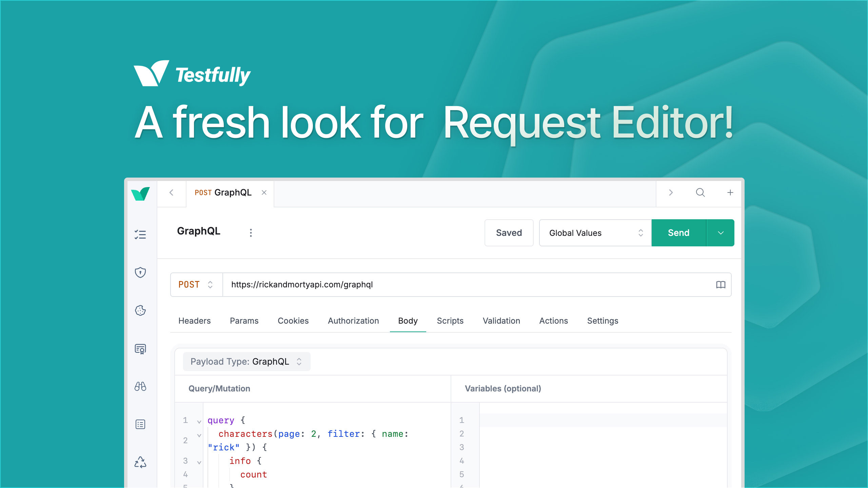The image size is (868, 488).
Task: Go to previous tab with left chevron
Action: 172,193
